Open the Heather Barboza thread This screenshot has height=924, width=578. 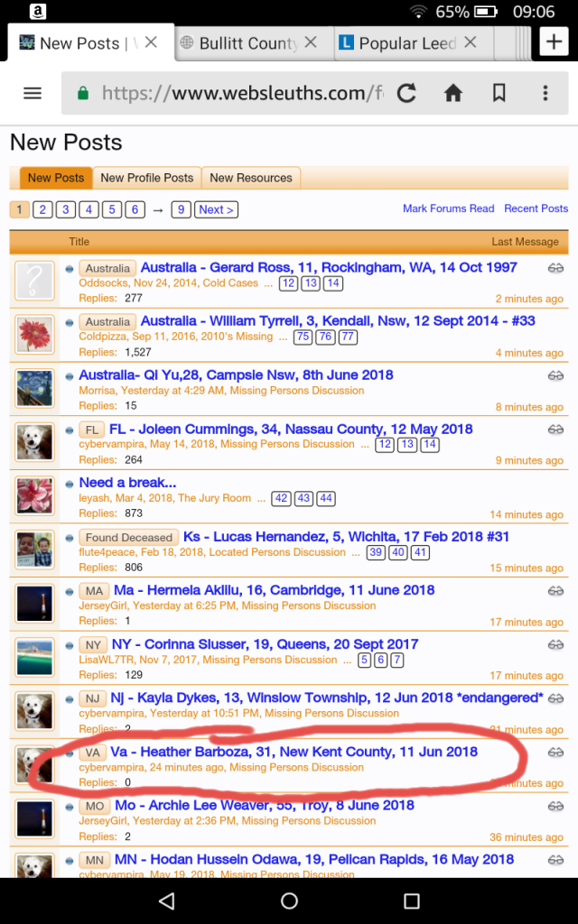tap(294, 752)
